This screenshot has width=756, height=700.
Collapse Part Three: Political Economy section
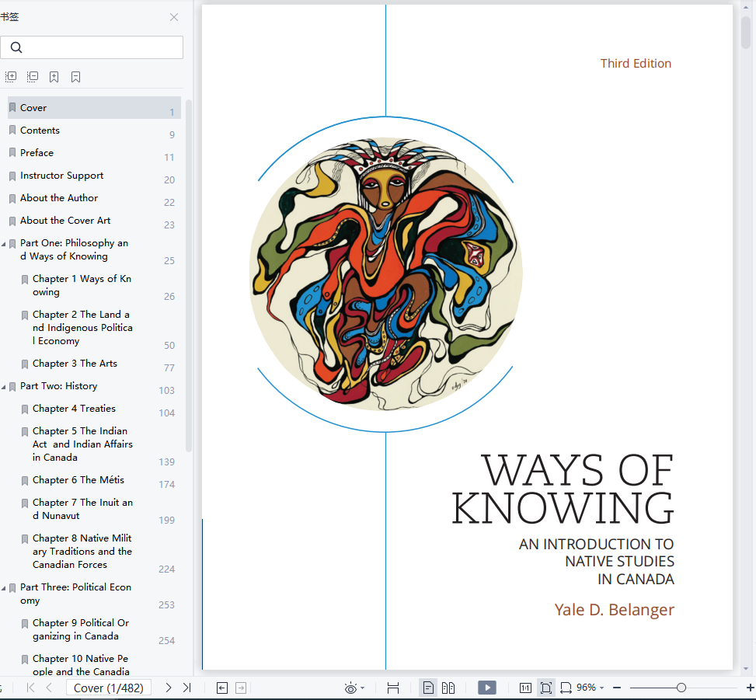pos(3,588)
